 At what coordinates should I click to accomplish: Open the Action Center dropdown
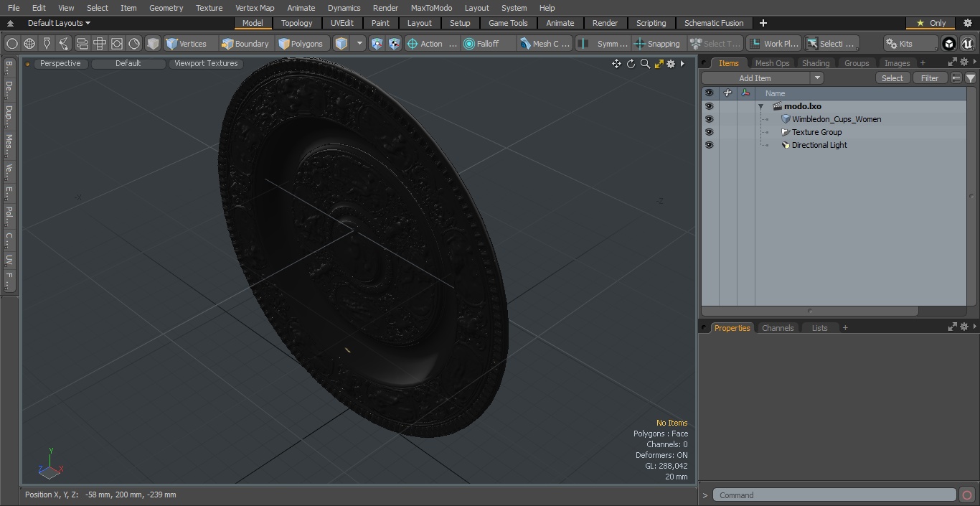pyautogui.click(x=432, y=44)
